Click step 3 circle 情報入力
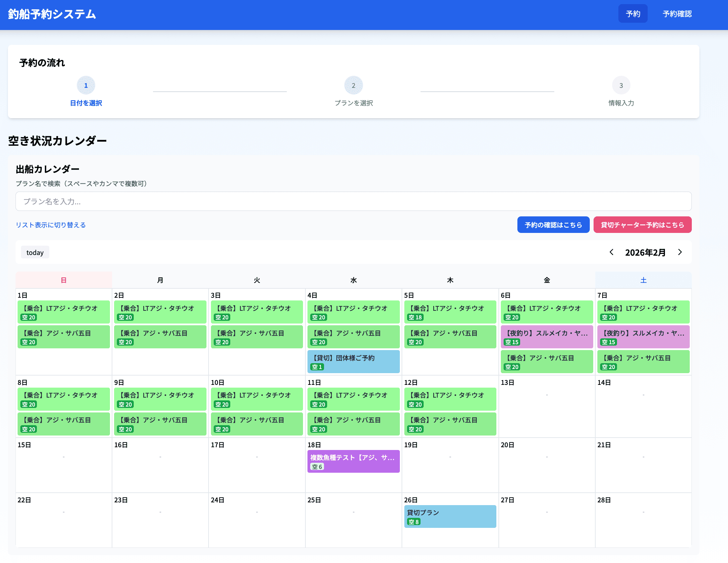Viewport: 728px width, 563px height. [x=621, y=85]
